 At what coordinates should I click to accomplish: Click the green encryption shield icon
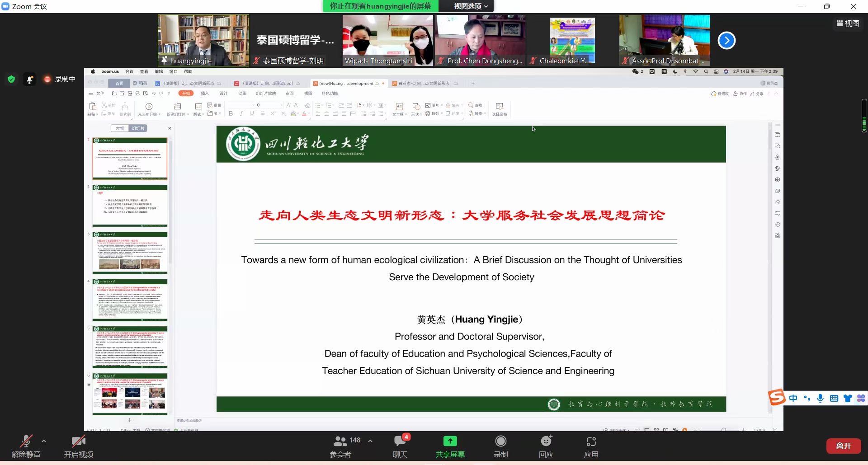(11, 80)
